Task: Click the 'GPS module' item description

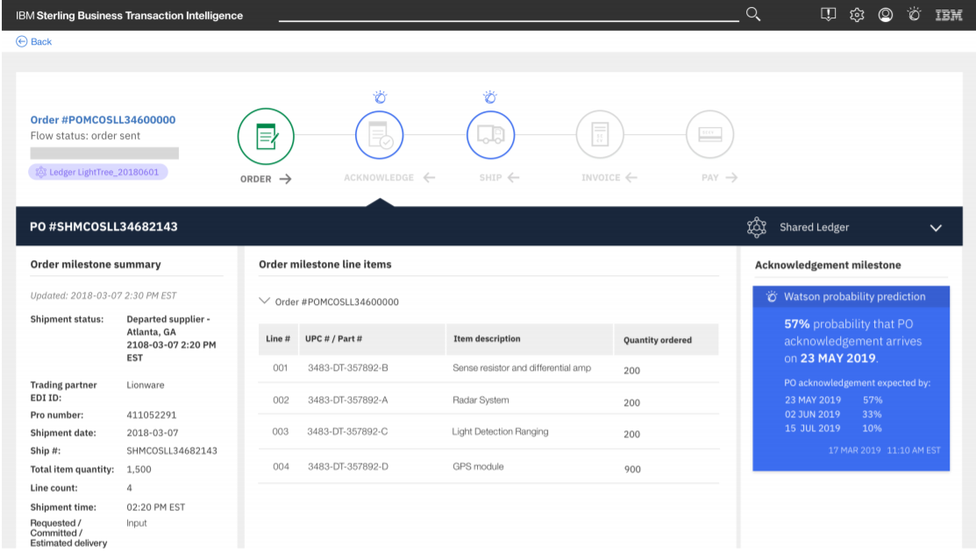Action: [x=478, y=466]
